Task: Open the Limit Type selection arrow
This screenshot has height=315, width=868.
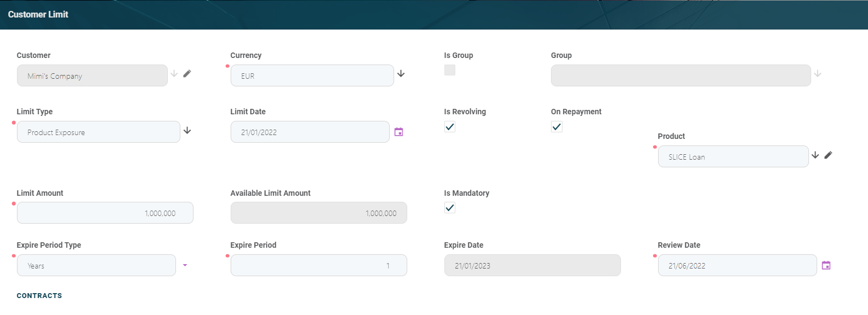Action: coord(187,131)
